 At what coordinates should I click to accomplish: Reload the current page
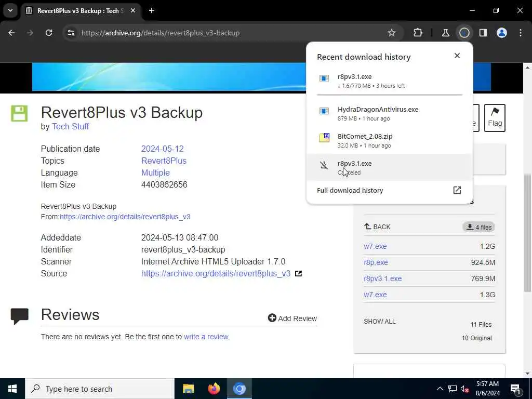[x=49, y=33]
